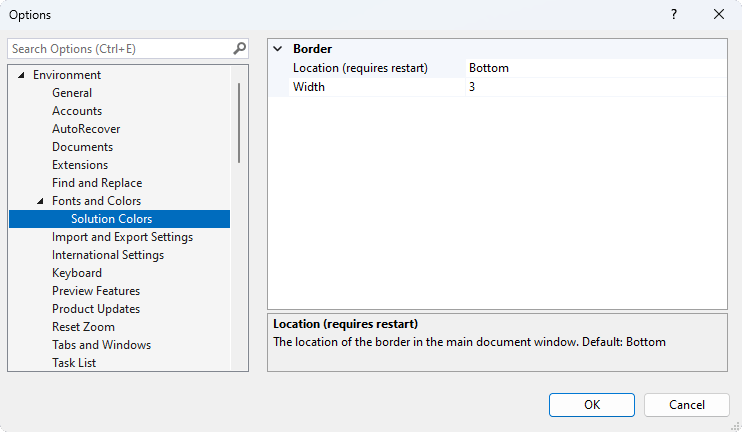Select Keyboard in the options tree
Screen dimensions: 742x432
[x=77, y=273]
